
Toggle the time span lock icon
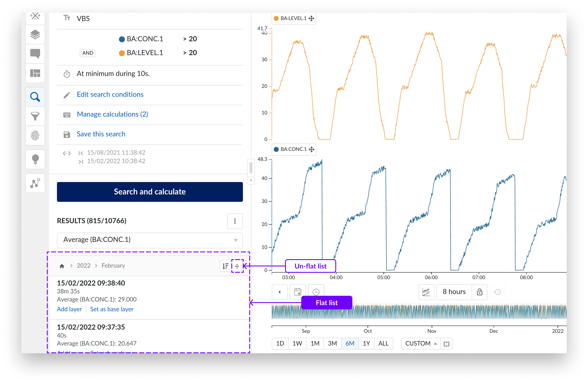pos(479,292)
